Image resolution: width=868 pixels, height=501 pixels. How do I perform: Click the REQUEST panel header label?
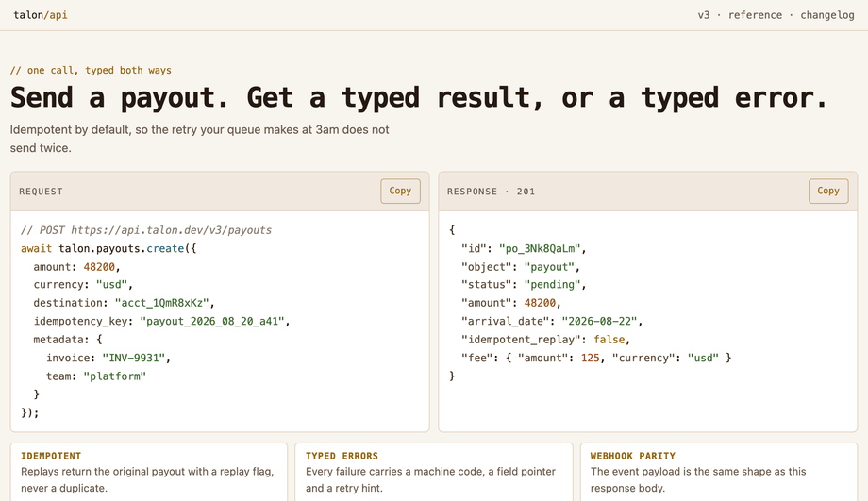click(41, 192)
